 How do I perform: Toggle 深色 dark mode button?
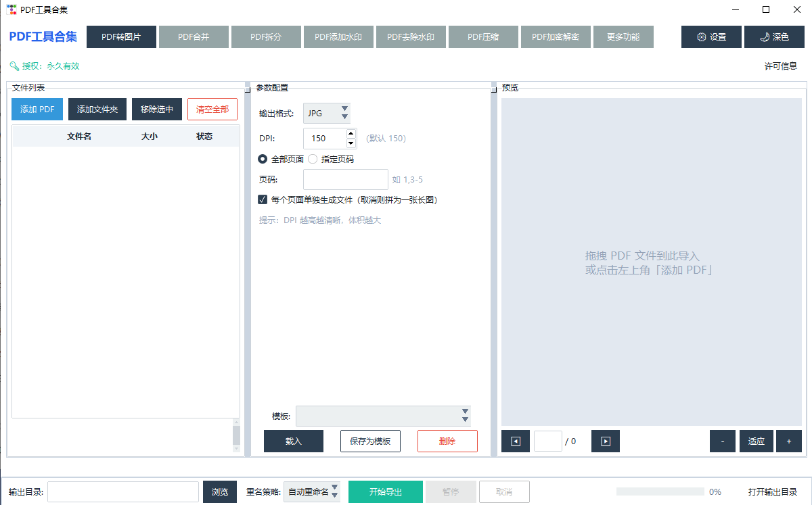click(774, 37)
